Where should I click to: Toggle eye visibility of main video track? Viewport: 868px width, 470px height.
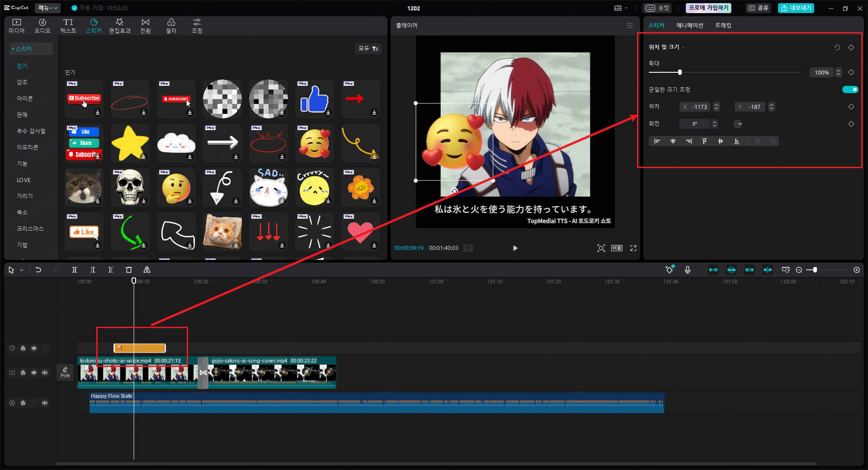[x=34, y=372]
